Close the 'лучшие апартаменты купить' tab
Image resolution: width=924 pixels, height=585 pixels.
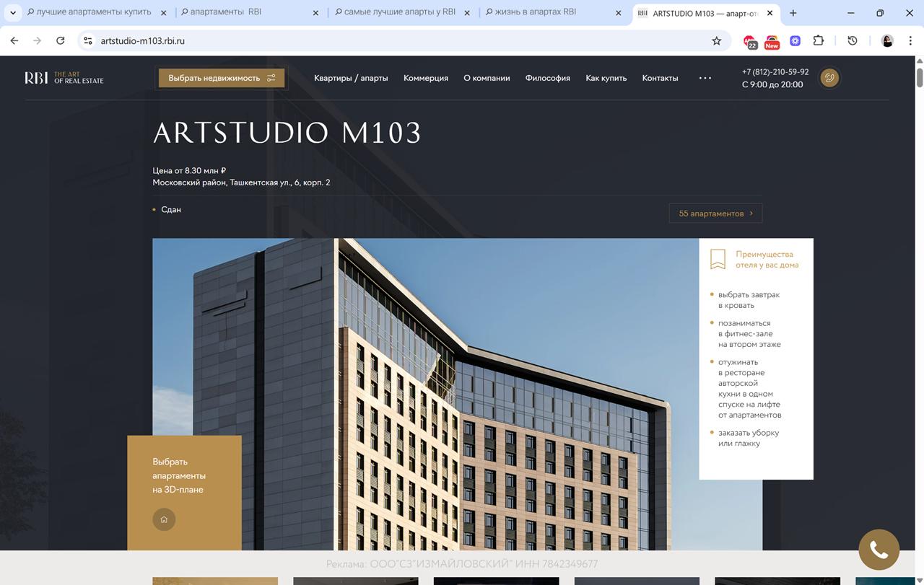[163, 13]
